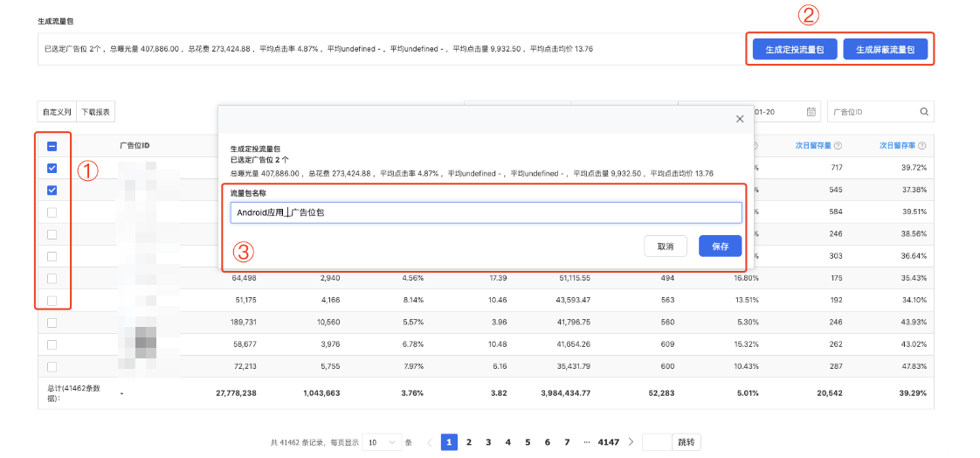Image resolution: width=980 pixels, height=458 pixels.
Task: Go to pagination page 7
Action: pos(567,441)
